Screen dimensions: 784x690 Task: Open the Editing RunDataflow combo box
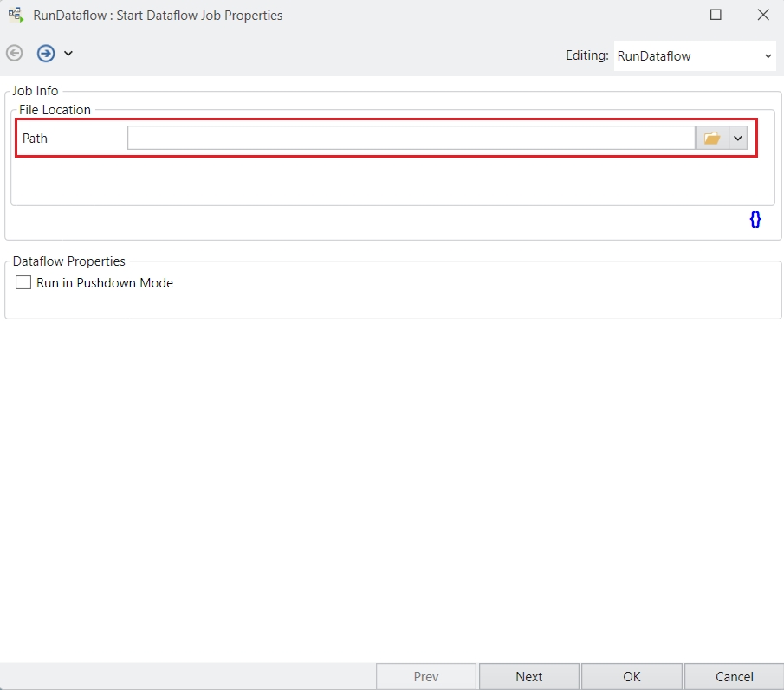(x=696, y=56)
